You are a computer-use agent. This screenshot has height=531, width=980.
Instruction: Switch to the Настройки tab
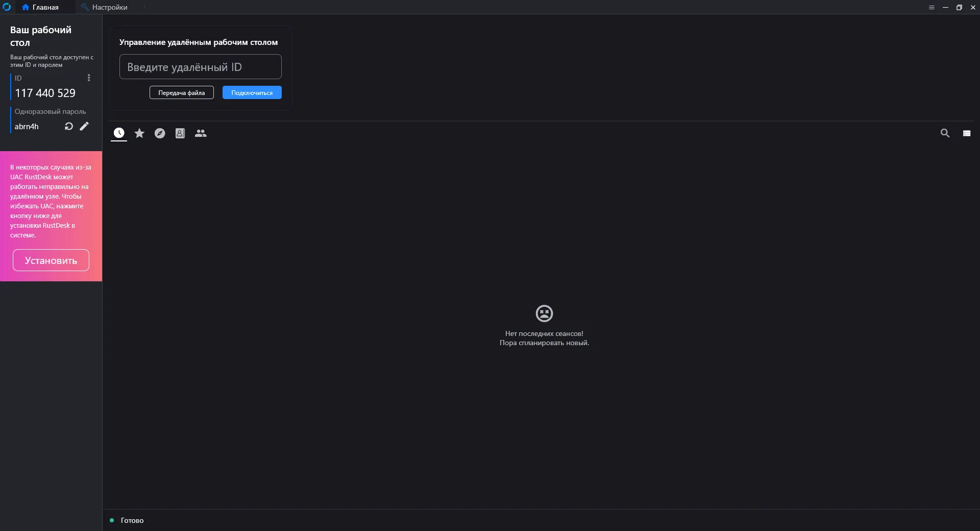[x=104, y=7]
